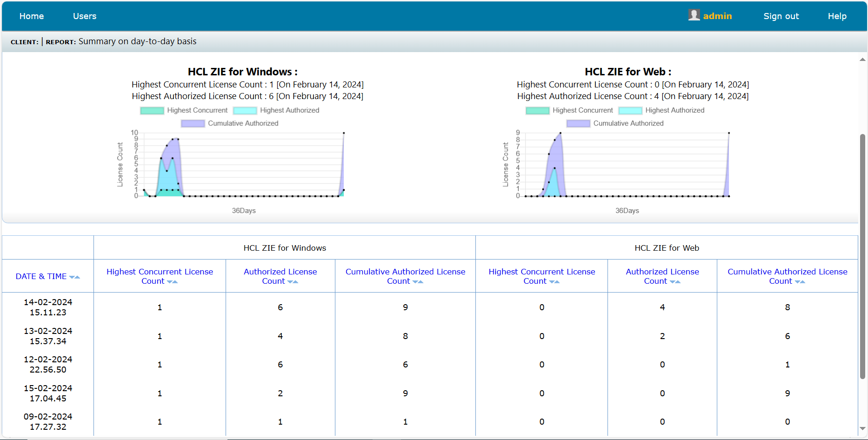Click sort arrows for Web Authorized License Count
The image size is (868, 440).
675,282
